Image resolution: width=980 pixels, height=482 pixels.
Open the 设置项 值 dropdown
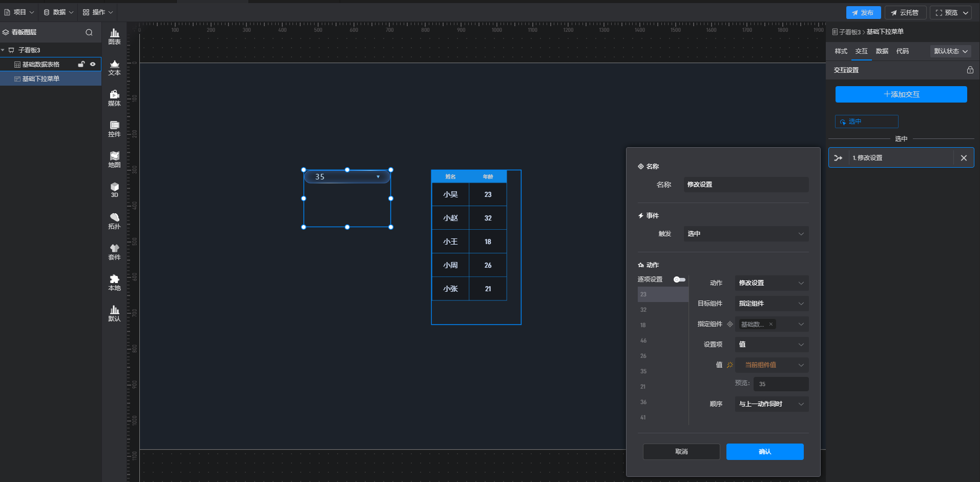pos(772,345)
